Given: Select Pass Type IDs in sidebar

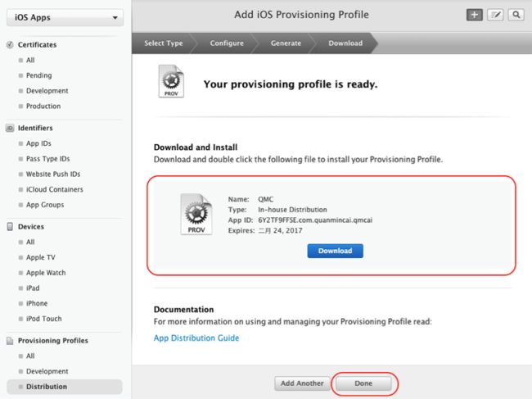Looking at the screenshot, I should coord(47,159).
